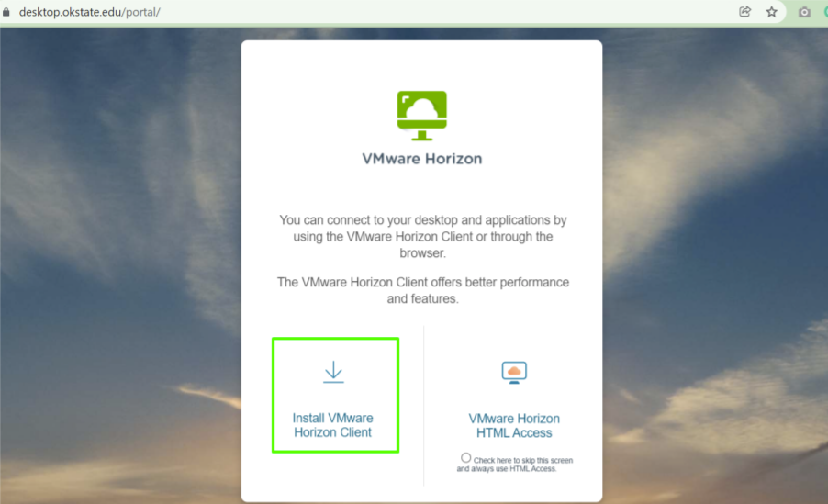Screen dimensions: 828x504
Task: Bookmark this page with the star icon
Action: [771, 12]
